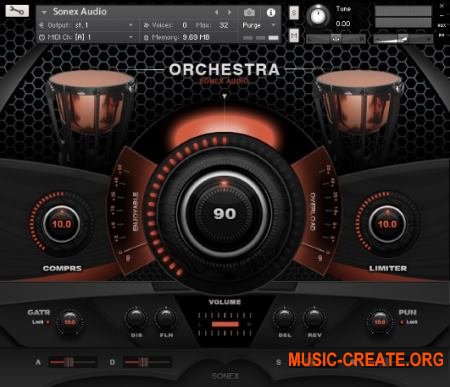Click the VOLUME label

point(225,302)
